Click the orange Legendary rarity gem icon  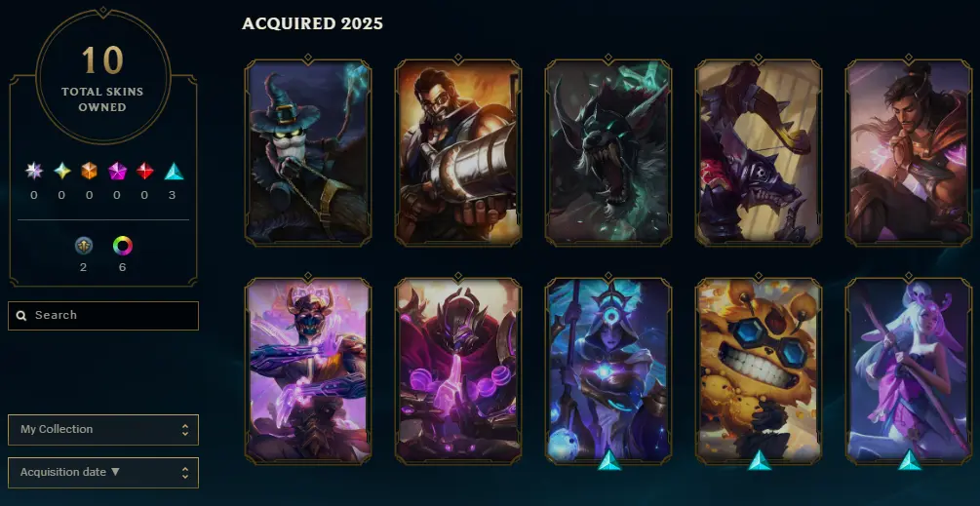[x=90, y=171]
